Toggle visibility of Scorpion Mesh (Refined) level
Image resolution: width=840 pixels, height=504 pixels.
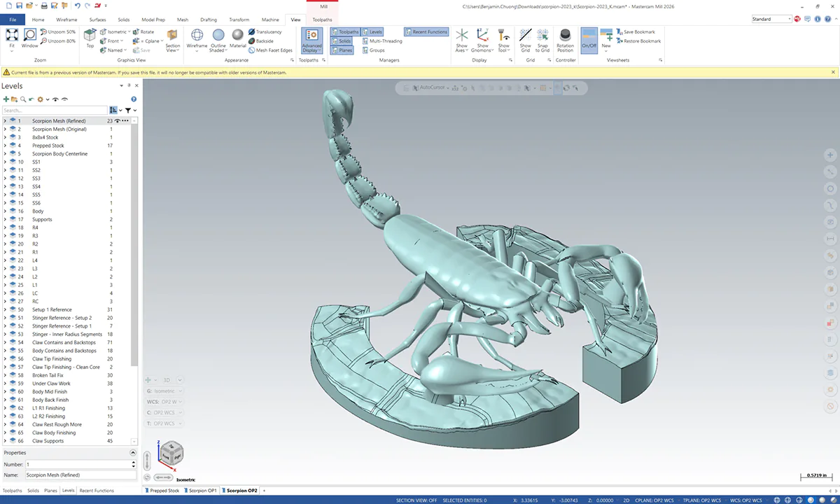(118, 121)
